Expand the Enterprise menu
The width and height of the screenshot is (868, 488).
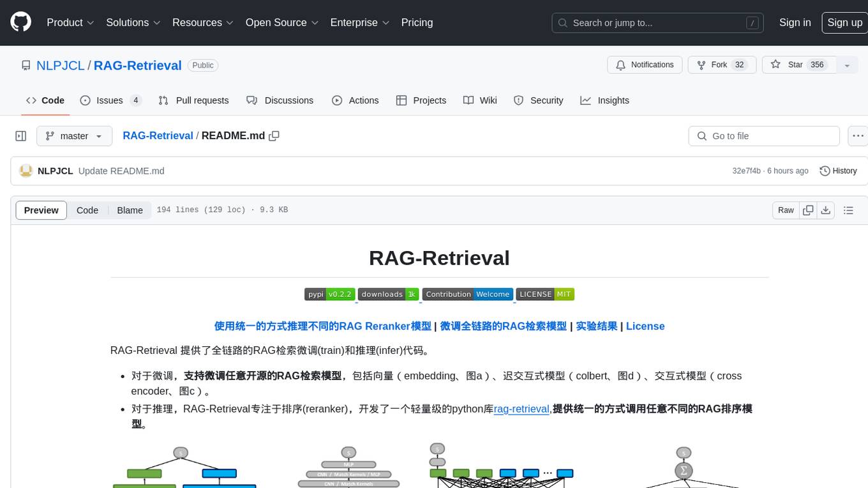point(359,22)
